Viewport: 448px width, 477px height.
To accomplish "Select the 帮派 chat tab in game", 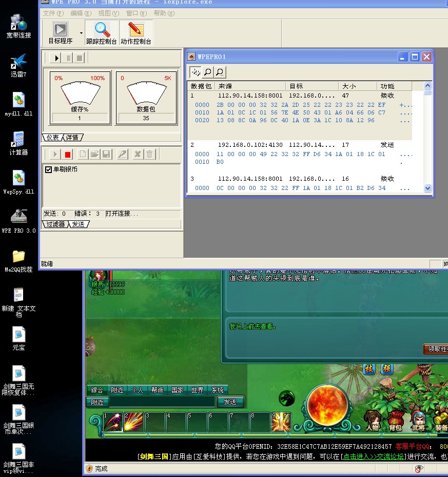I will pos(157,390).
